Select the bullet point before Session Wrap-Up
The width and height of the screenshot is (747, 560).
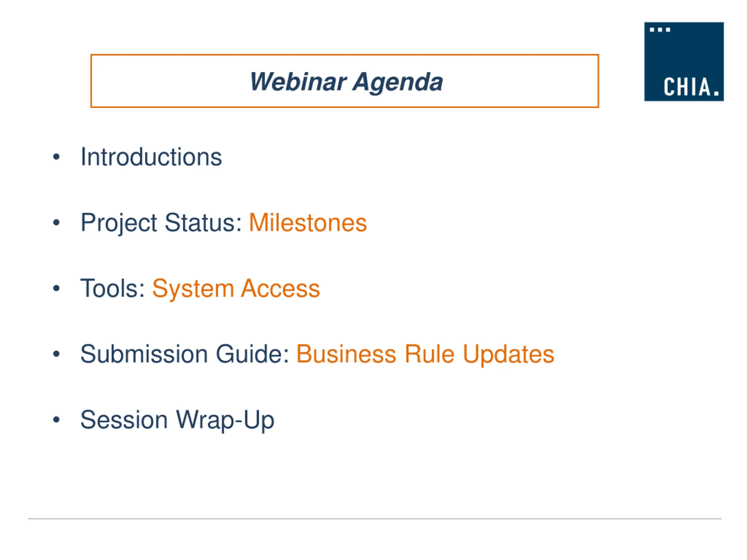pyautogui.click(x=56, y=420)
